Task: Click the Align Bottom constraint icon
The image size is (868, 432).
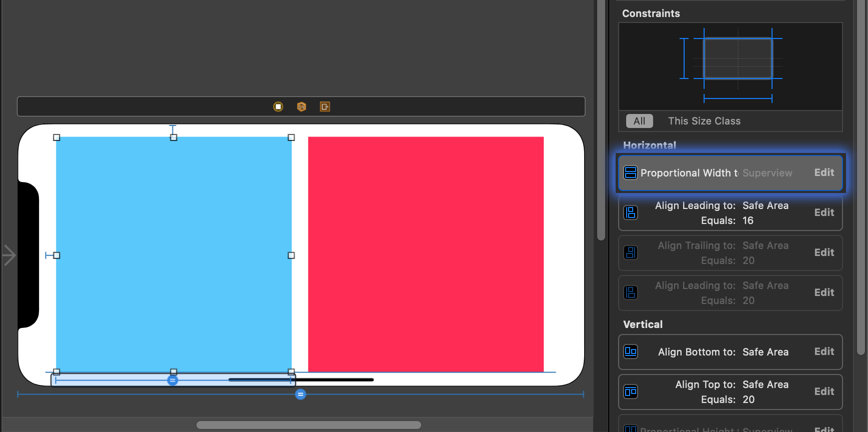Action: click(x=631, y=352)
